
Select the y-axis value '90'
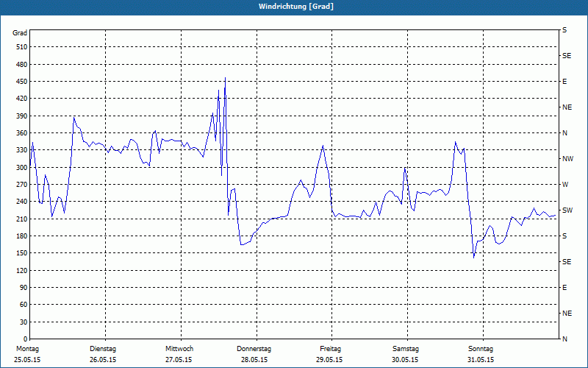pyautogui.click(x=24, y=287)
